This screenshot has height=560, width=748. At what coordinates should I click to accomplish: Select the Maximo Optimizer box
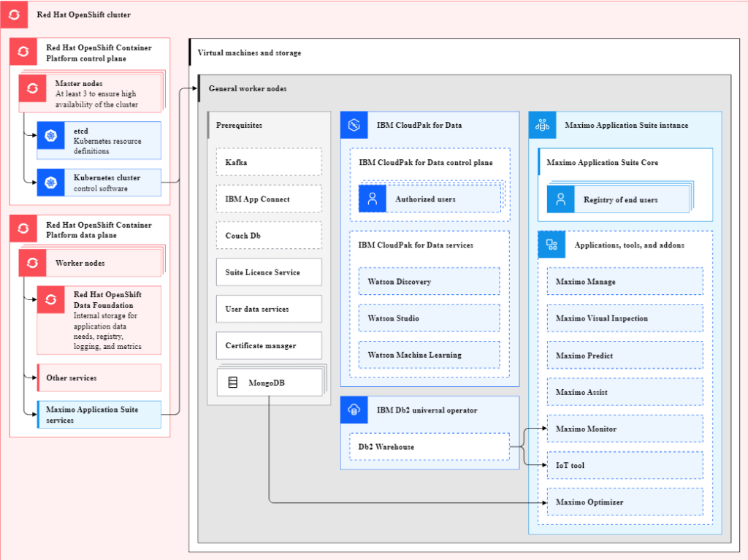(x=625, y=502)
